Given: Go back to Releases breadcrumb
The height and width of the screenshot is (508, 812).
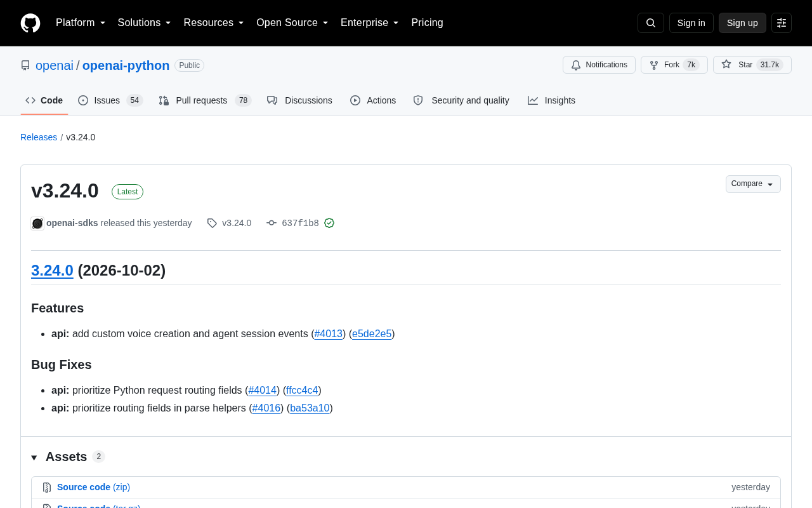Looking at the screenshot, I should point(39,137).
